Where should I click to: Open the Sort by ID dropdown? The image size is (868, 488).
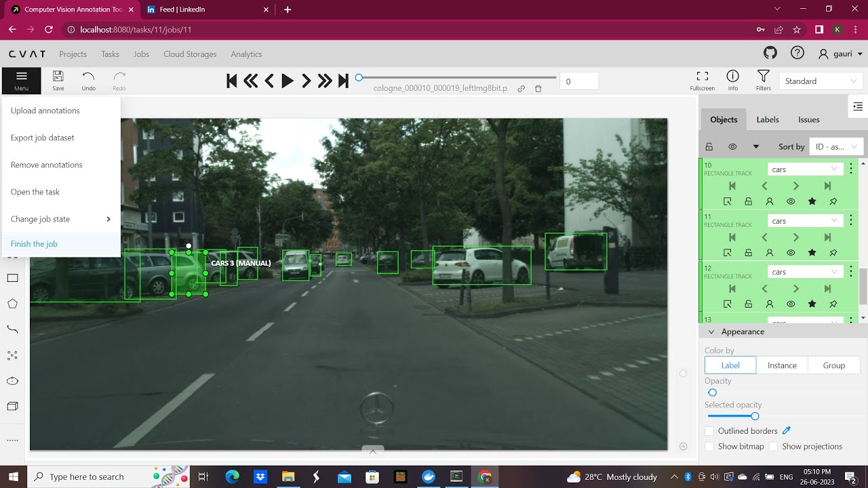pos(836,146)
